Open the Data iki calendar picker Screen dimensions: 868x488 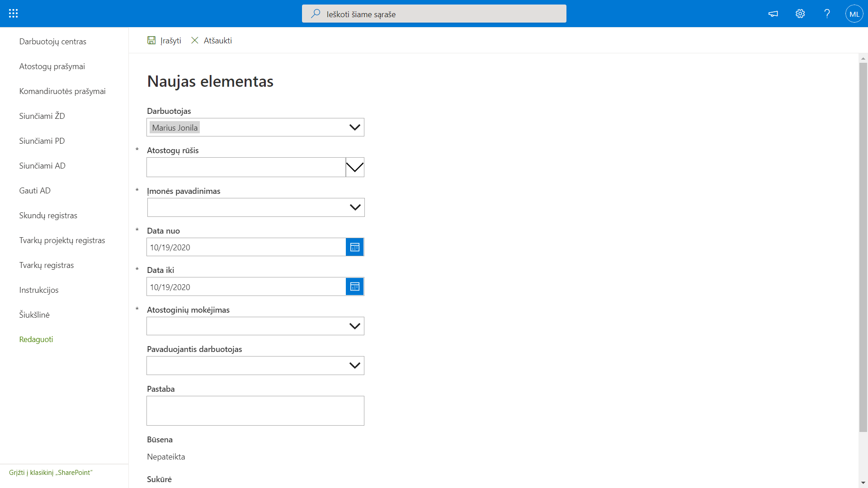(x=355, y=286)
